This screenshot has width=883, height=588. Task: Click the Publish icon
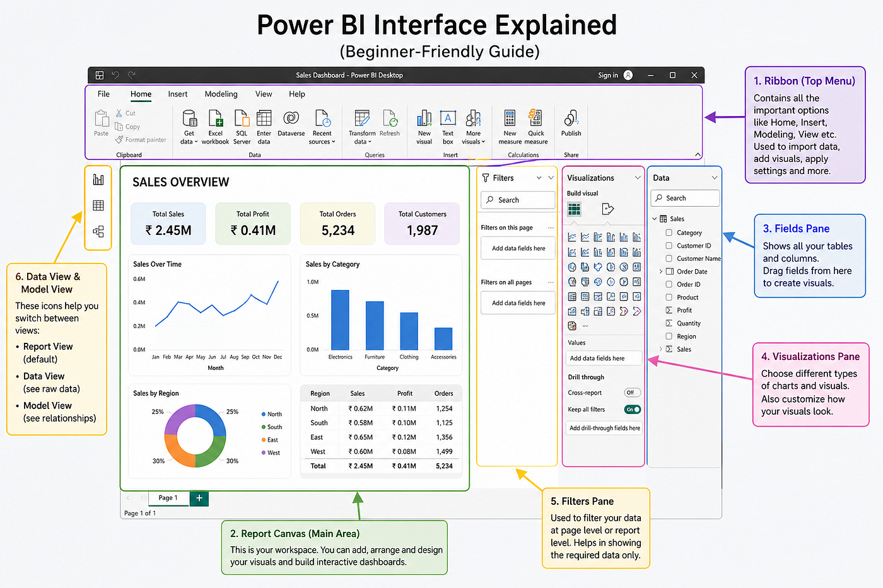coord(571,118)
